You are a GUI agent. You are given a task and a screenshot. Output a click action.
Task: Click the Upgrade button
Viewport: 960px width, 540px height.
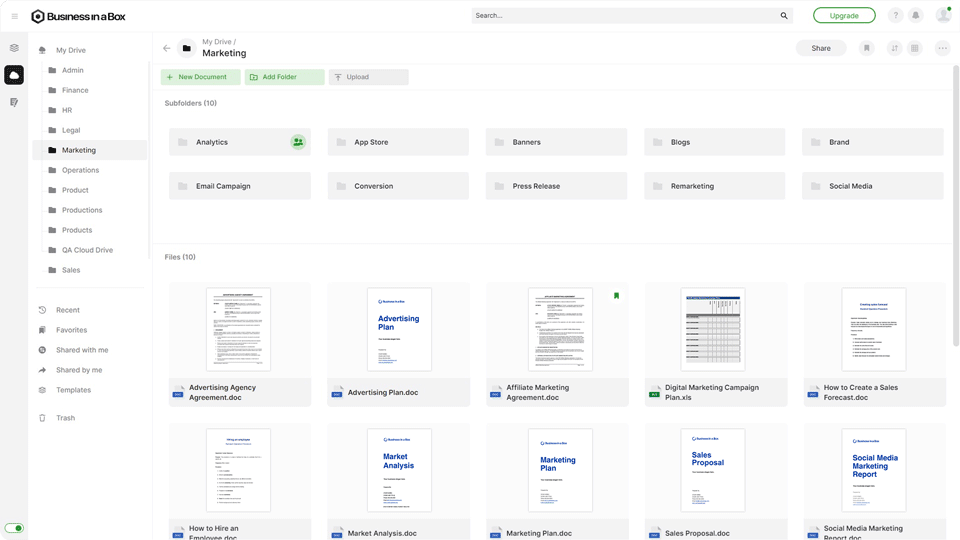point(844,15)
